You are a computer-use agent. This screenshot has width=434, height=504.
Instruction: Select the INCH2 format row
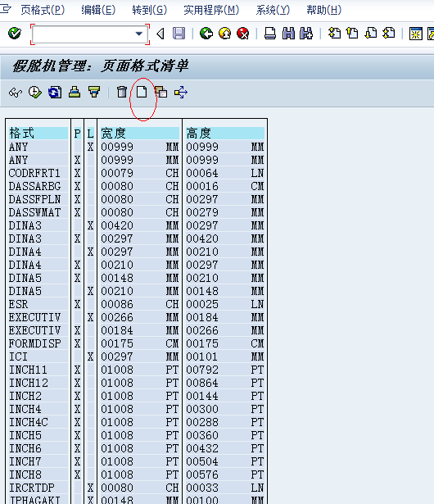pos(136,396)
